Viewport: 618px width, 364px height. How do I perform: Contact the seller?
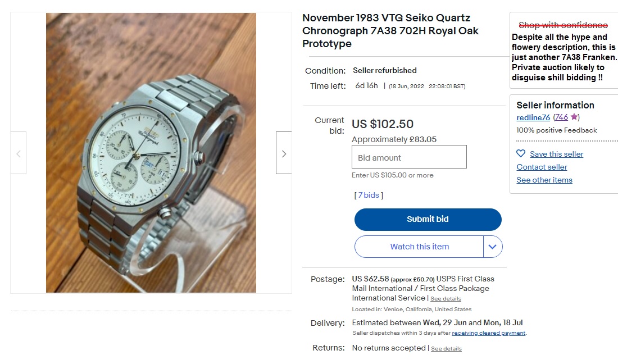pyautogui.click(x=542, y=167)
